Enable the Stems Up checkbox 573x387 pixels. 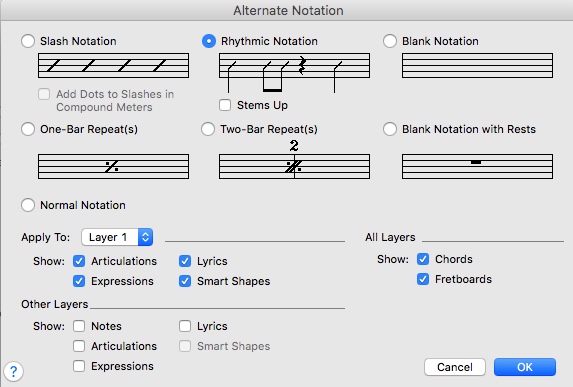pyautogui.click(x=225, y=105)
